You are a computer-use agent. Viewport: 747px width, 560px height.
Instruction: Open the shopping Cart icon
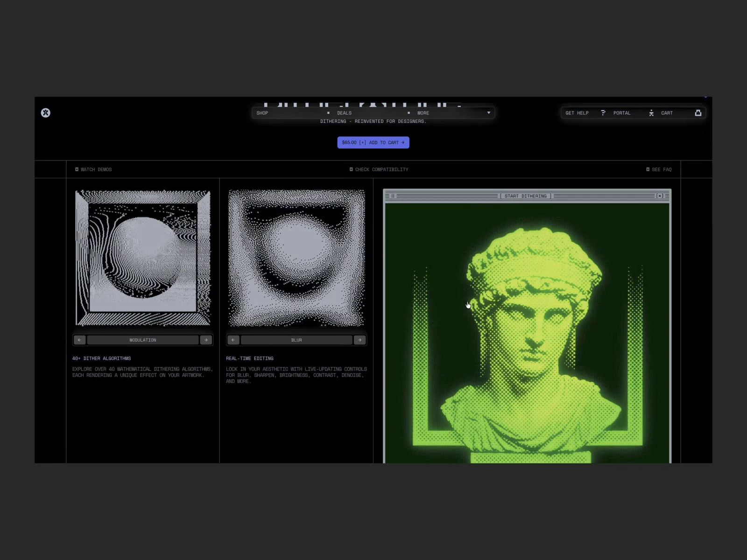(x=698, y=113)
